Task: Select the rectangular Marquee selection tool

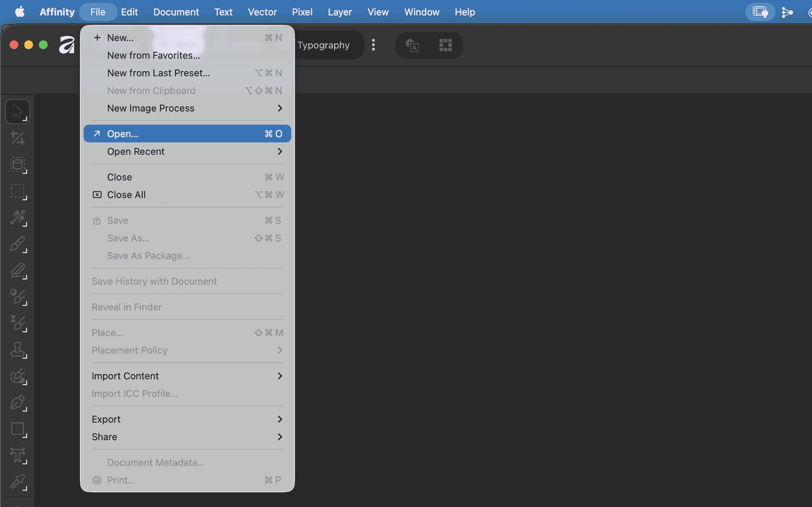Action: 17,191
